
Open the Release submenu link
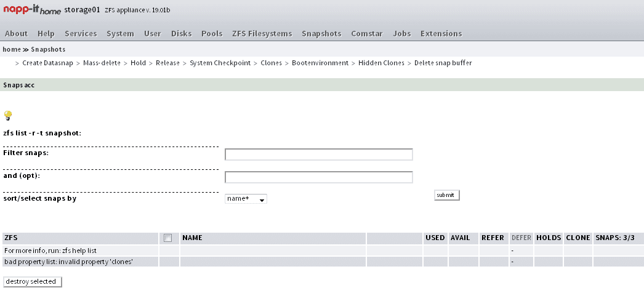(167, 63)
